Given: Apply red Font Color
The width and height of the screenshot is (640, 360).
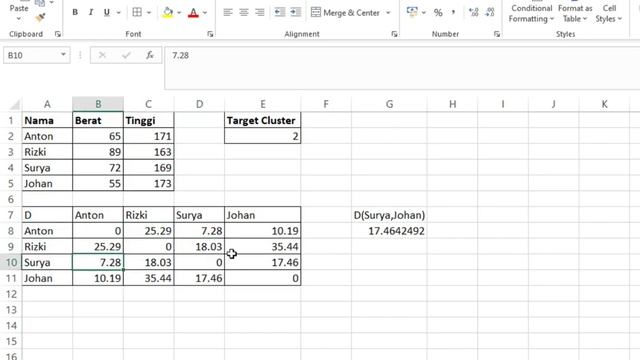Looking at the screenshot, I should pyautogui.click(x=193, y=12).
